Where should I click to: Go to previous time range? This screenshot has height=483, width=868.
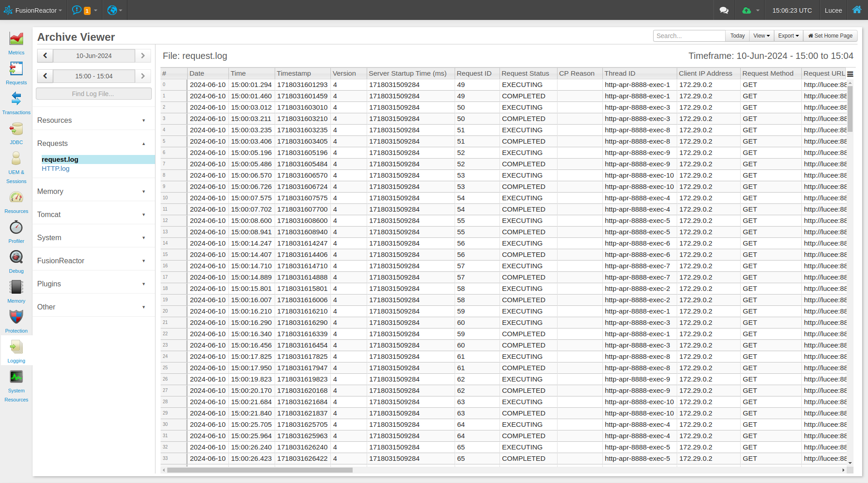point(45,76)
